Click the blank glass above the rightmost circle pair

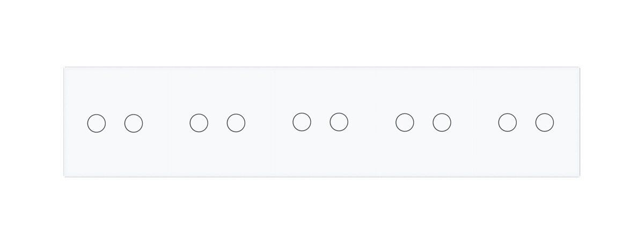coord(526,90)
